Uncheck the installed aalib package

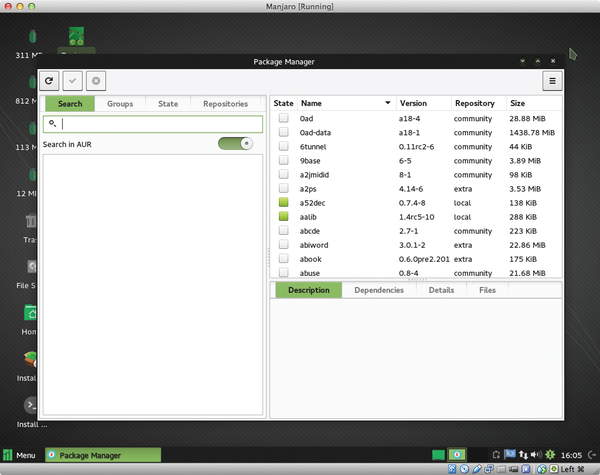pos(284,216)
